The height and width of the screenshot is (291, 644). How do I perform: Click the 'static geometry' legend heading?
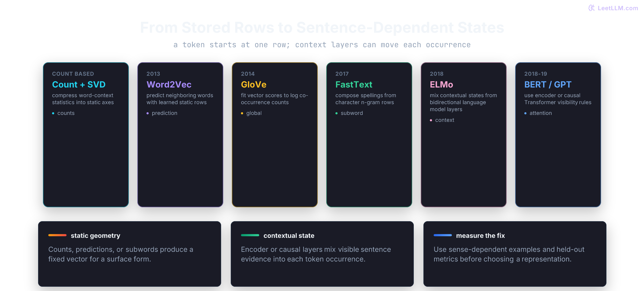tap(96, 235)
